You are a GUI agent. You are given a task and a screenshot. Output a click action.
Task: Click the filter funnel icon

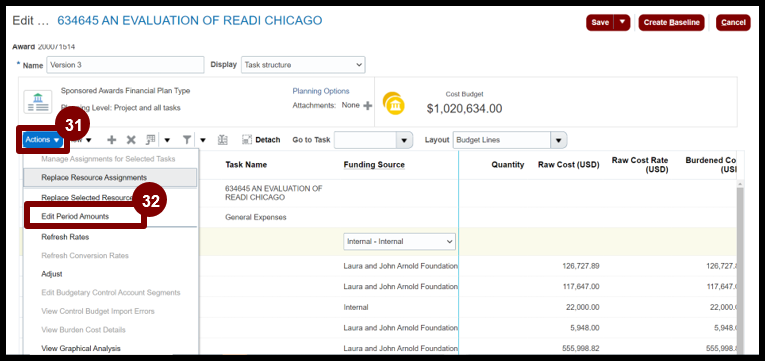(x=186, y=140)
